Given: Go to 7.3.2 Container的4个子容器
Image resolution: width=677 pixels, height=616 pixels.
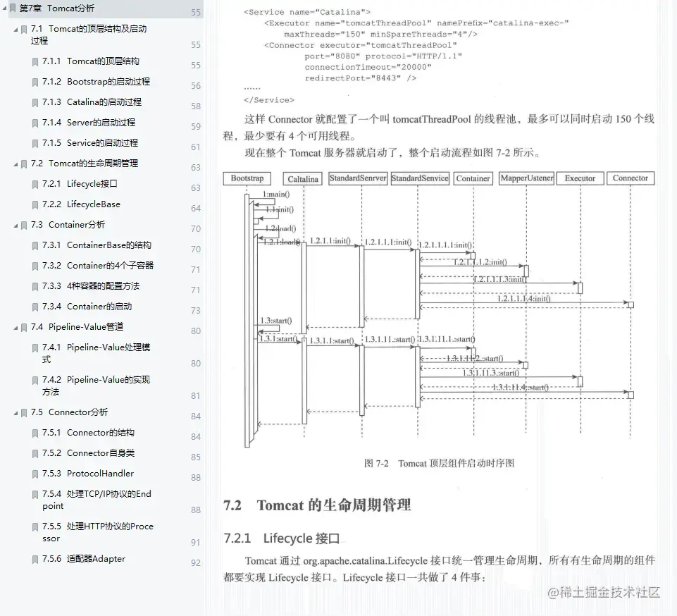Looking at the screenshot, I should click(98, 266).
